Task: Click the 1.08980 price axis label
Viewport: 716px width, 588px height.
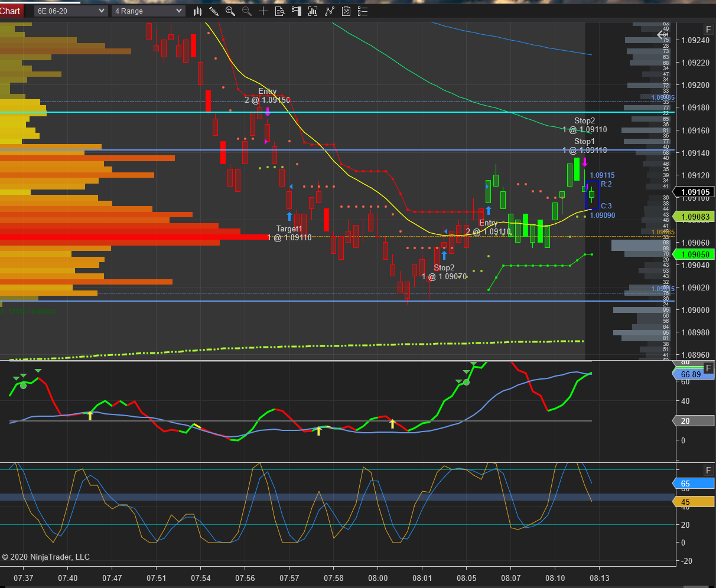Action: pos(695,332)
